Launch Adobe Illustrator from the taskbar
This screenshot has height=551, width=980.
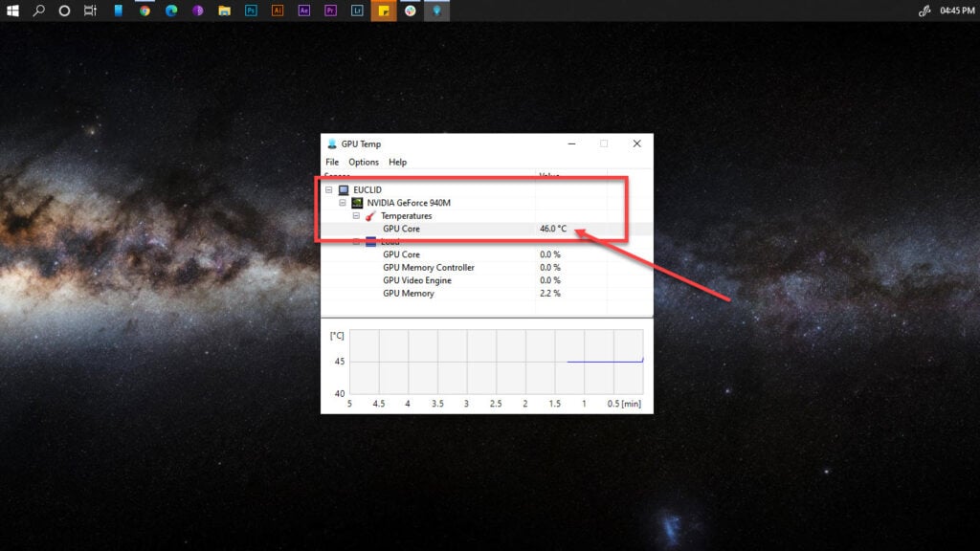point(278,11)
